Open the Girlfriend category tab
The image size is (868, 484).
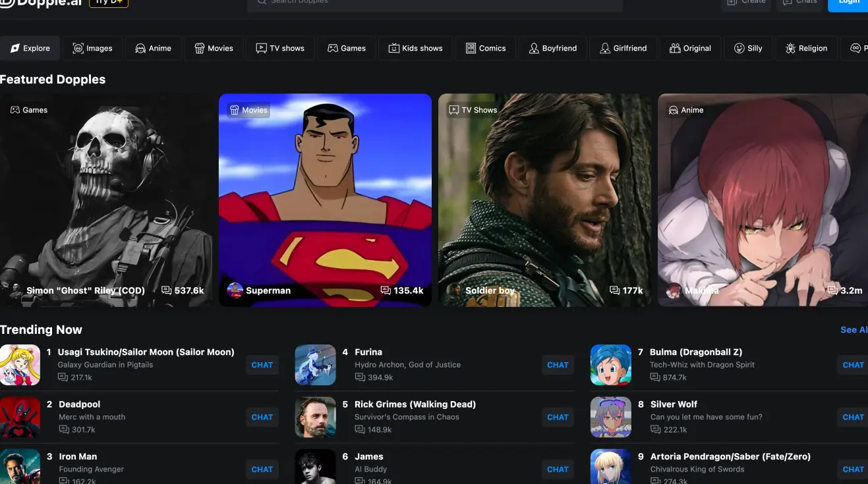[623, 48]
